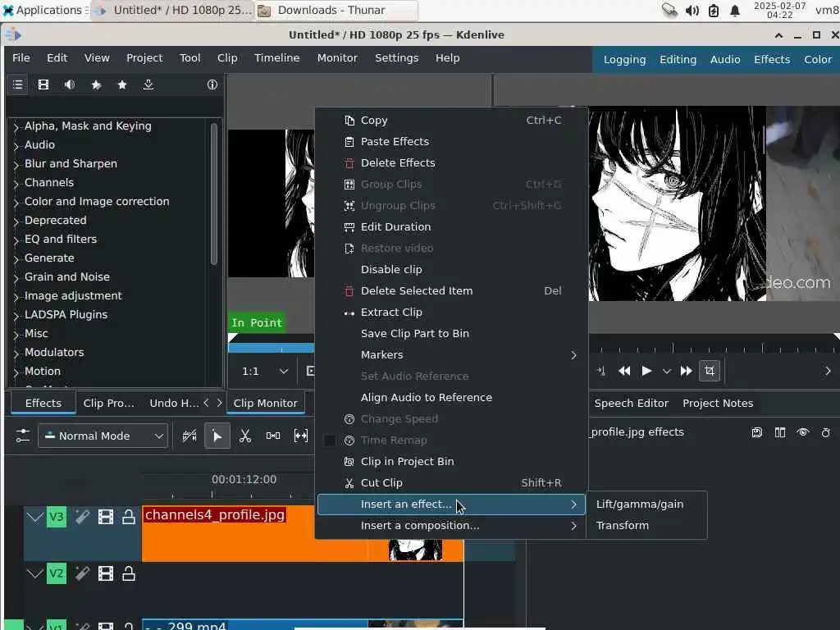Switch to the Logging workspace
Viewport: 840px width, 630px height.
(624, 59)
